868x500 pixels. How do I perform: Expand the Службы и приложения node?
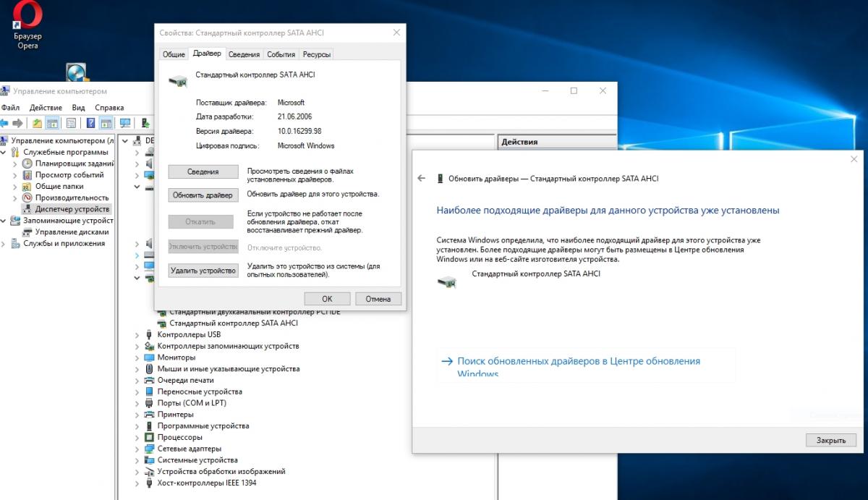tap(4, 243)
